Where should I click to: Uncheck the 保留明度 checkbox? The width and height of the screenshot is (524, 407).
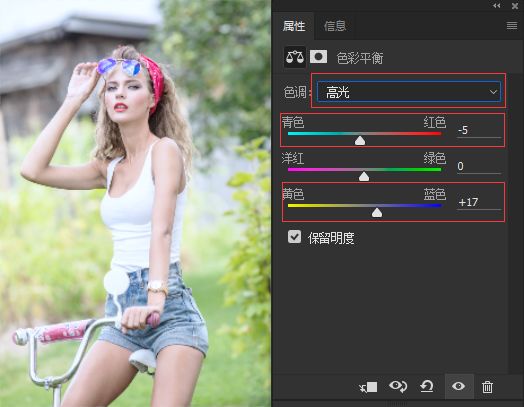click(294, 237)
